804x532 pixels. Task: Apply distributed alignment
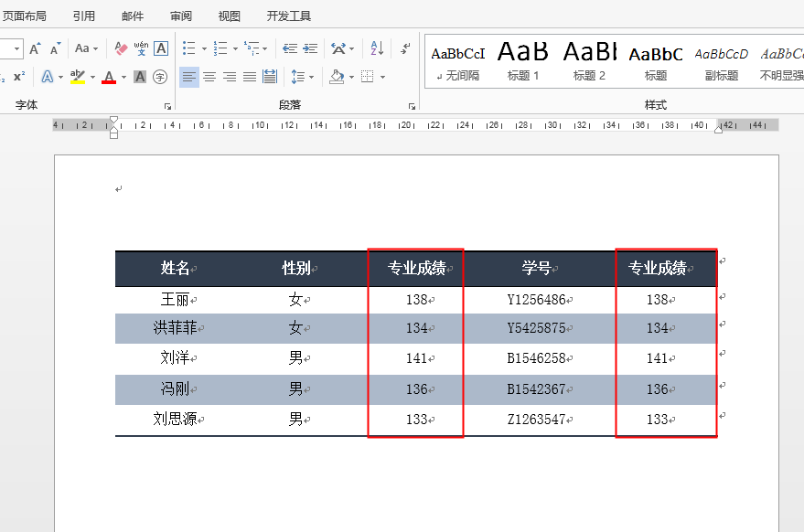point(270,77)
